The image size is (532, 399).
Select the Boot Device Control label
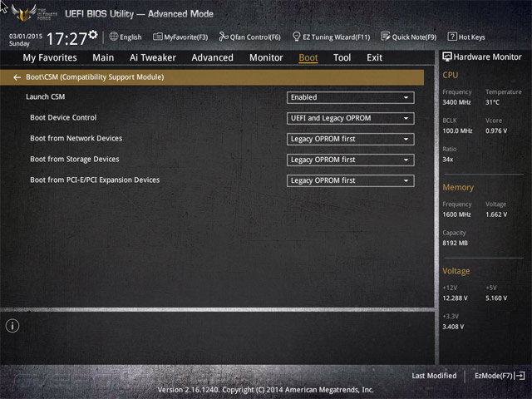63,117
